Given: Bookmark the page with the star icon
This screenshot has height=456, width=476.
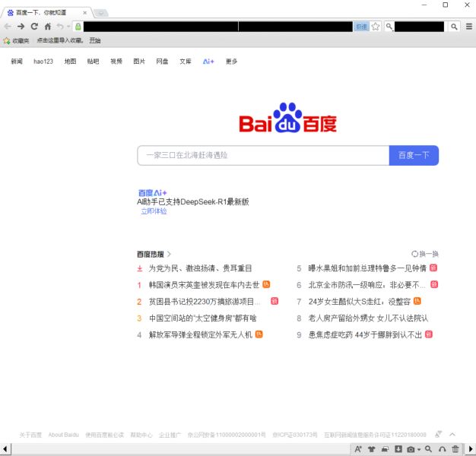Looking at the screenshot, I should [x=376, y=27].
